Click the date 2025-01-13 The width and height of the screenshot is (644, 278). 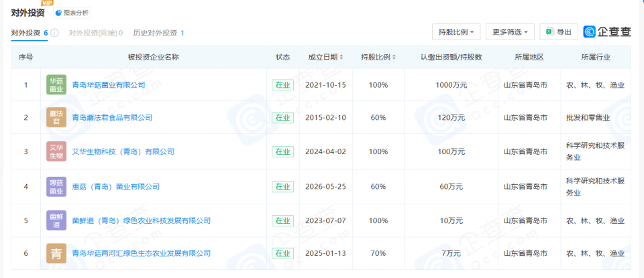pos(326,253)
